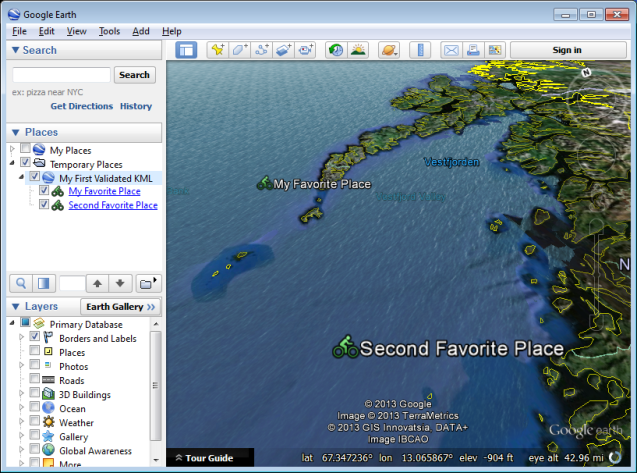Hide the sidebar using toolbar button
This screenshot has width=637, height=473.
pos(186,50)
